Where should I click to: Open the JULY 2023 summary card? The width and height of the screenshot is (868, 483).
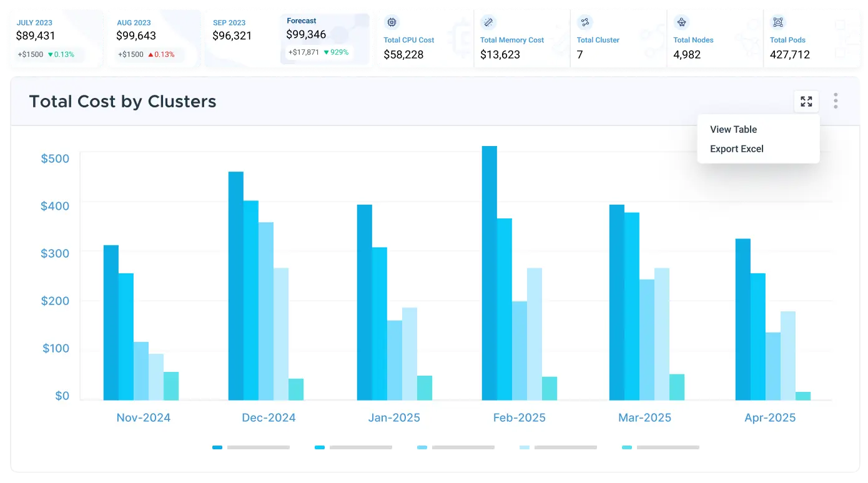pyautogui.click(x=56, y=37)
